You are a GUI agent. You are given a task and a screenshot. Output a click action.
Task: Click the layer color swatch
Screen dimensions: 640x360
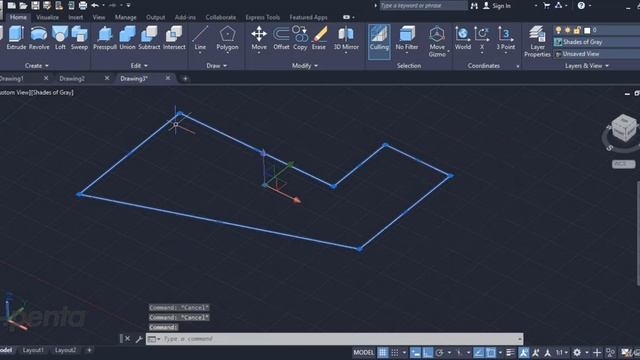coord(587,30)
